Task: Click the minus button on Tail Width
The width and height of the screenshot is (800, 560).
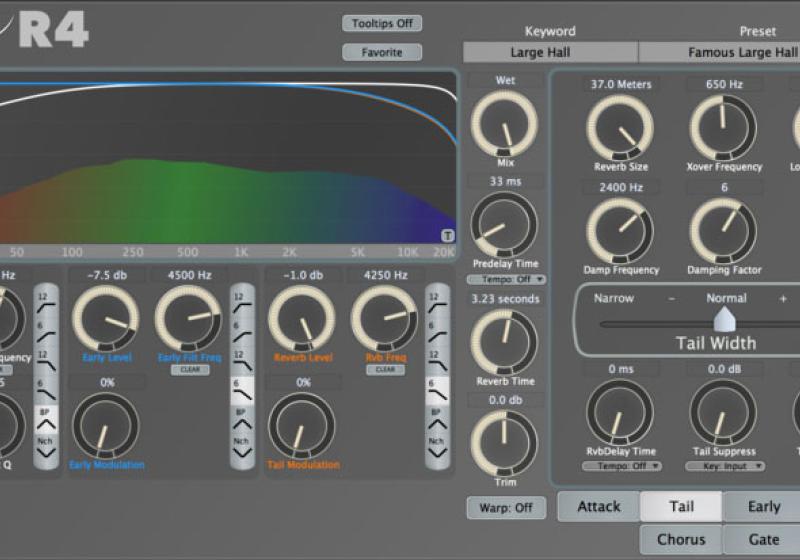Action: (x=671, y=299)
